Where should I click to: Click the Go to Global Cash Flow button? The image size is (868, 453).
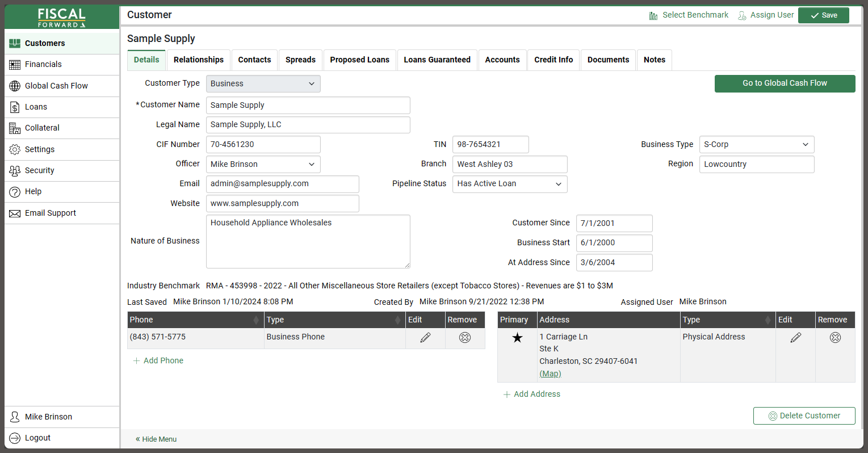[785, 83]
